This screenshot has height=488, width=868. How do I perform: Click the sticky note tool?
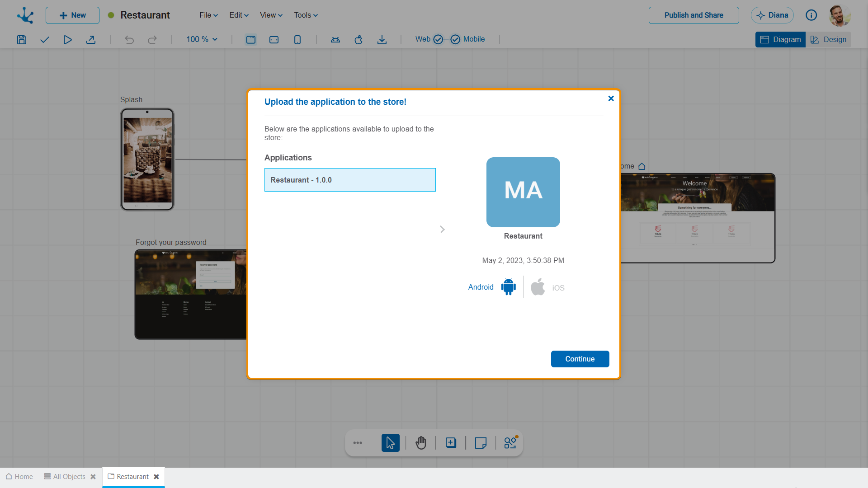tap(481, 443)
